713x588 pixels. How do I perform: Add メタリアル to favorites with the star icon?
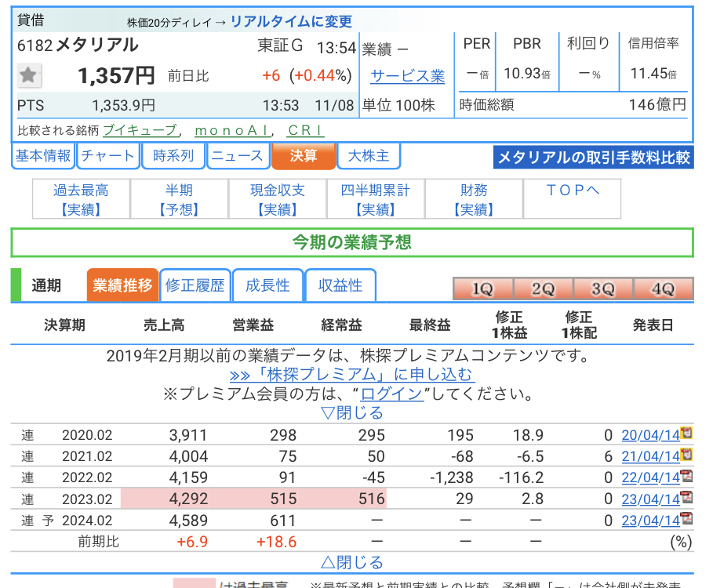click(x=29, y=75)
